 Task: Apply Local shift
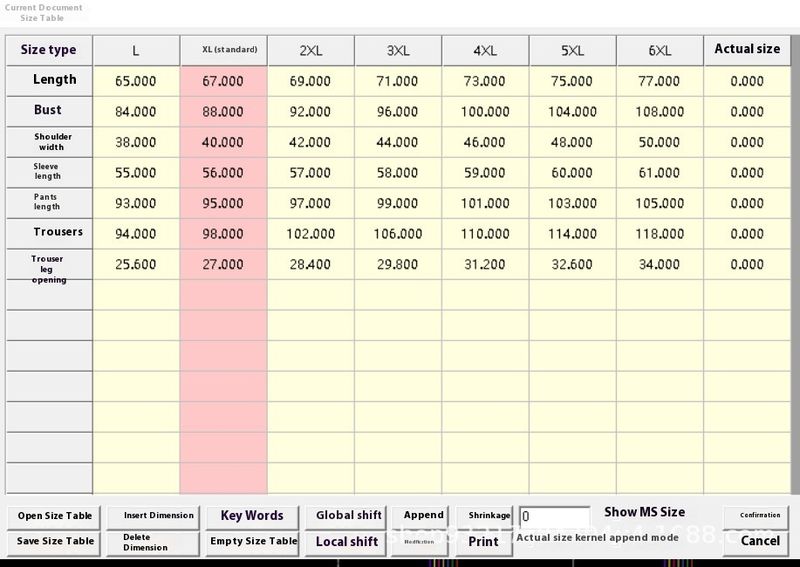(x=347, y=542)
